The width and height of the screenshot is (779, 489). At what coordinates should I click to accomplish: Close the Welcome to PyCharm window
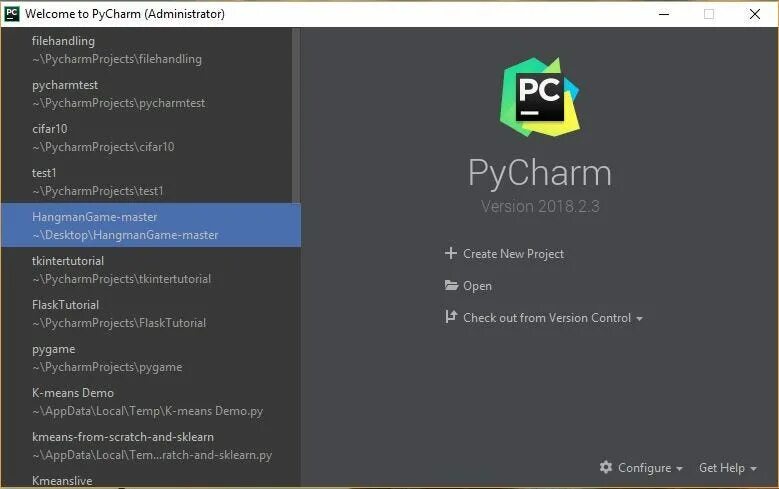(x=755, y=14)
